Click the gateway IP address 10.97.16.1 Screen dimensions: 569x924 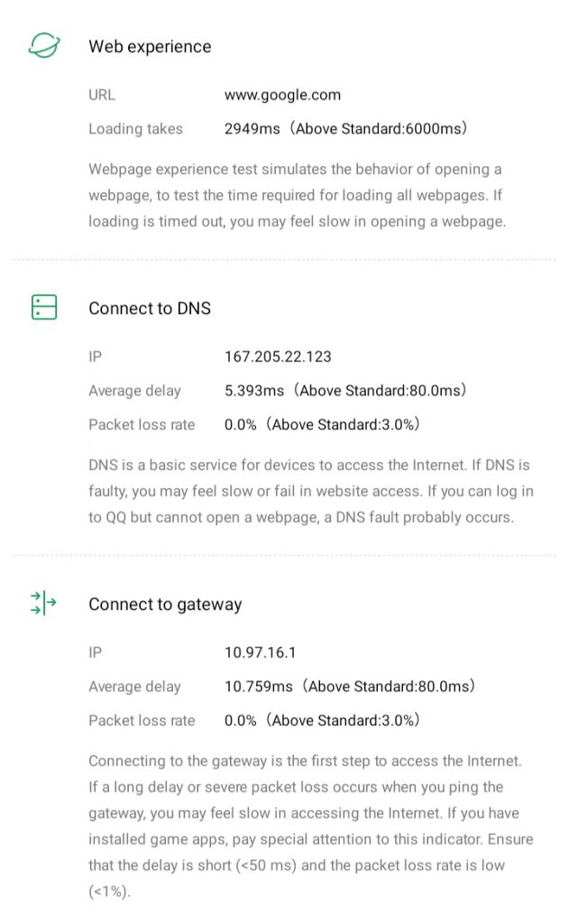[262, 652]
